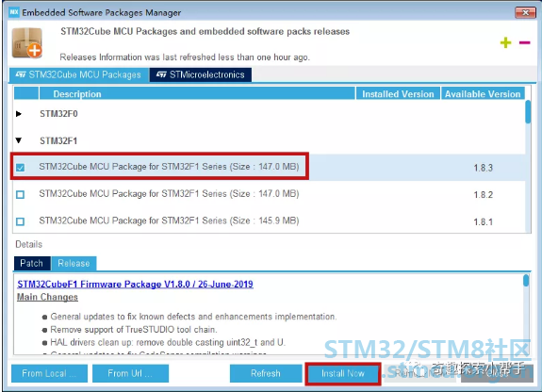
Task: Click the available version 1.8.2 cell
Action: pos(483,195)
